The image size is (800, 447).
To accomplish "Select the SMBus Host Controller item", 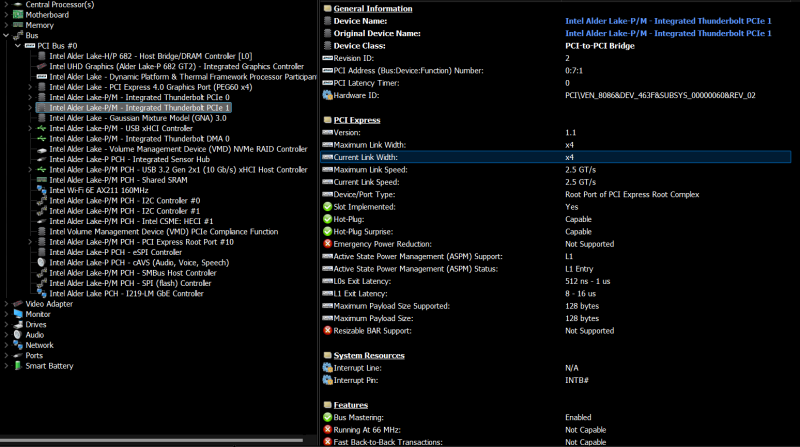I will (x=133, y=272).
